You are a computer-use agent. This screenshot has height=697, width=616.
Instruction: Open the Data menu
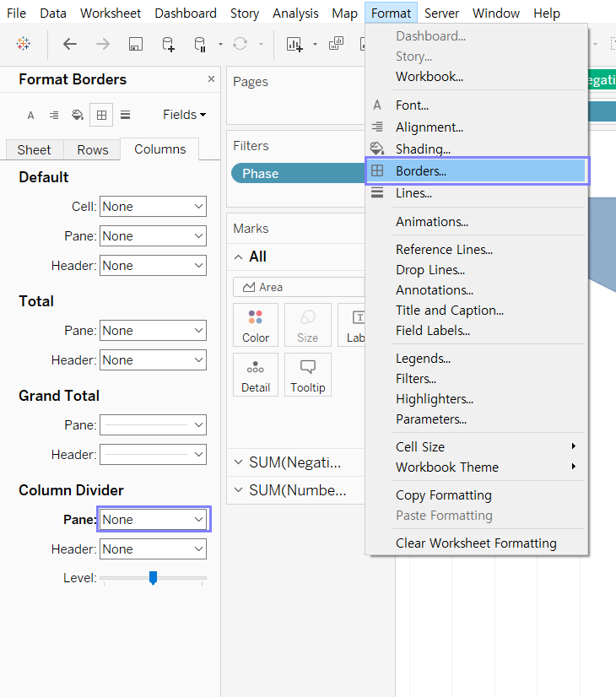(53, 13)
